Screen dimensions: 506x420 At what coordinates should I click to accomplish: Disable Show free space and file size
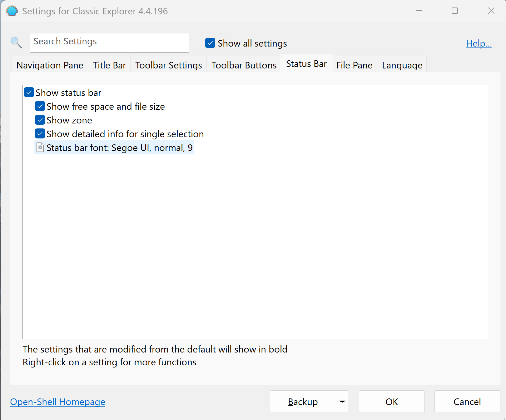click(40, 106)
